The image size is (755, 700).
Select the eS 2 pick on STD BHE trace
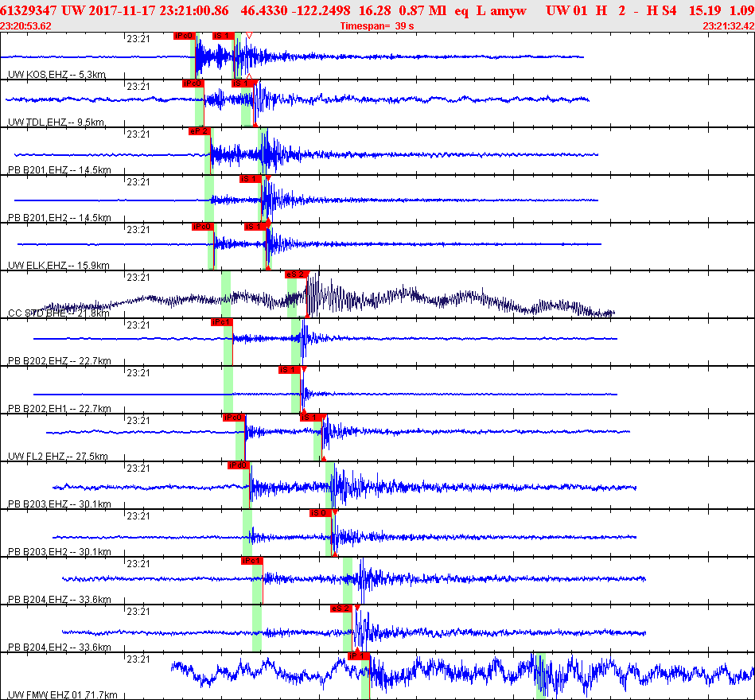295,274
